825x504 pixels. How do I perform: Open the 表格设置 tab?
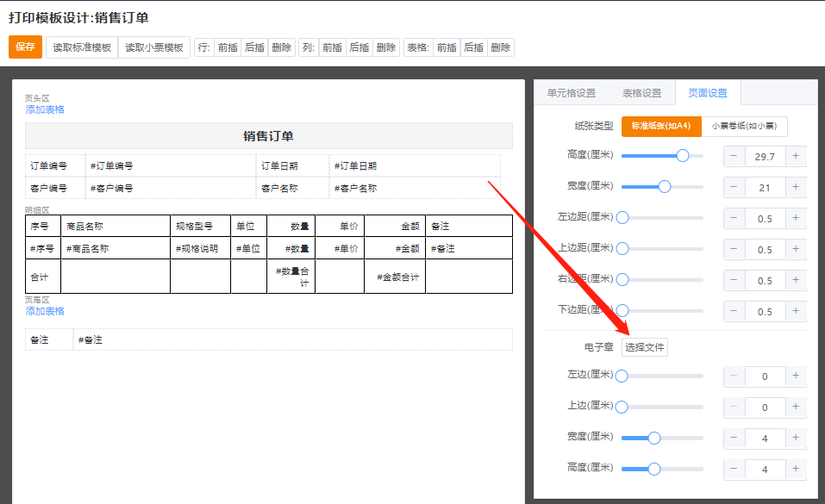[641, 93]
